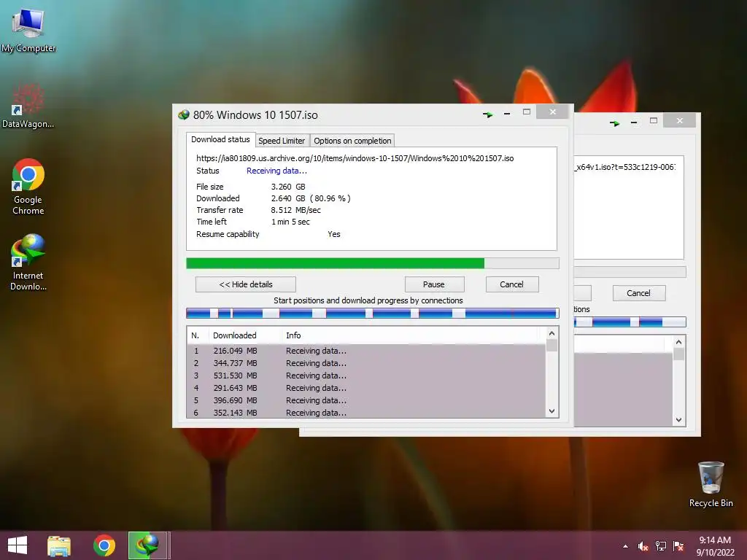Click the Windows Start button
747x560 pixels.
tap(18, 545)
